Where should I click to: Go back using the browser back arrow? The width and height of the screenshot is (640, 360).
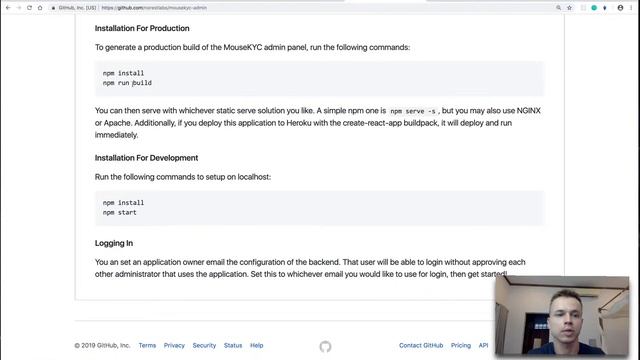pyautogui.click(x=8, y=8)
